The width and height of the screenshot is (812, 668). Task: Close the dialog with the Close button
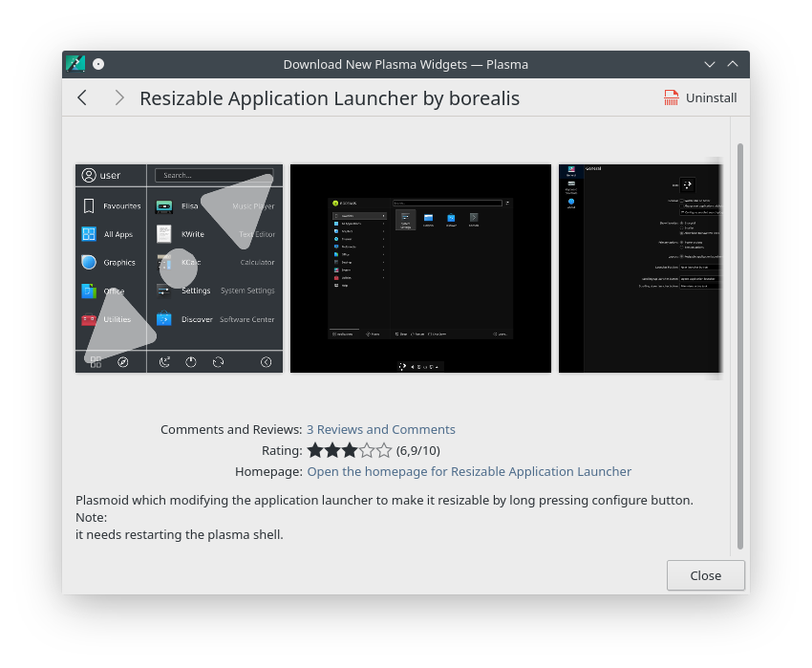coord(705,575)
